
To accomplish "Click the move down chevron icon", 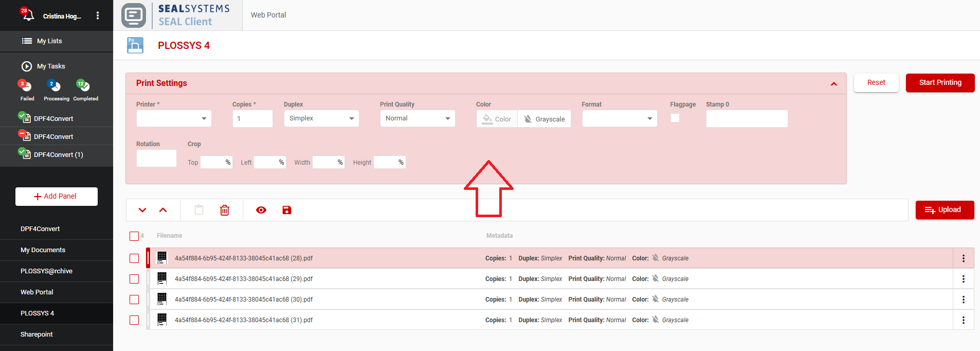I will tap(142, 210).
